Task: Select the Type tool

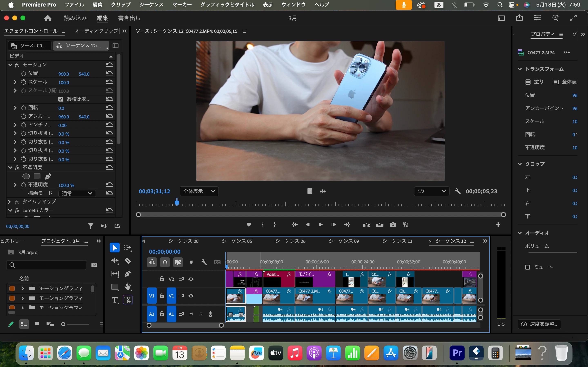Action: click(x=115, y=300)
